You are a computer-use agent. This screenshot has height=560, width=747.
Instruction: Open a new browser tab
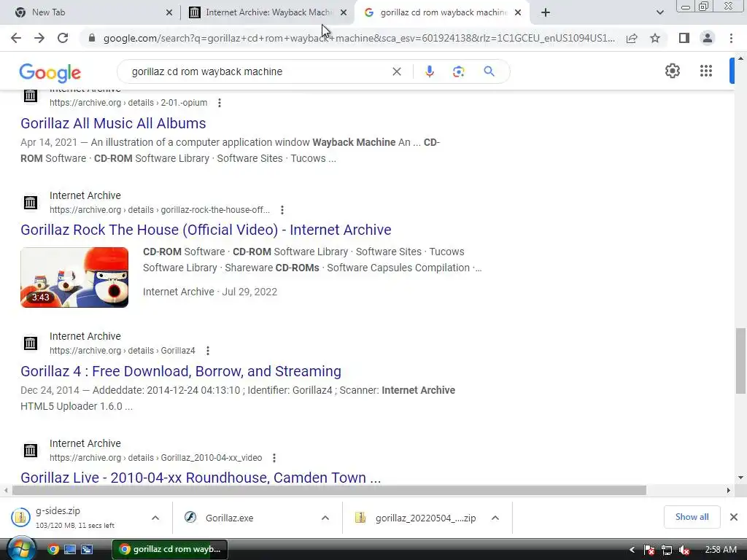[x=546, y=12]
